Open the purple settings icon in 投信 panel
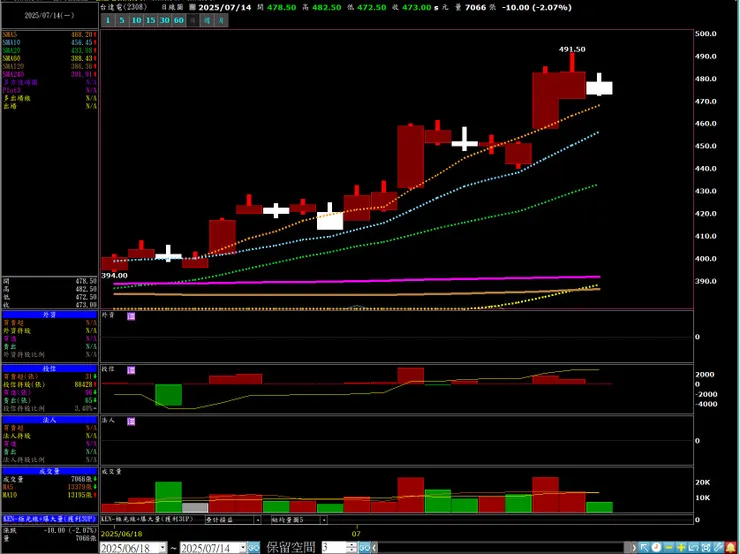 [131, 370]
